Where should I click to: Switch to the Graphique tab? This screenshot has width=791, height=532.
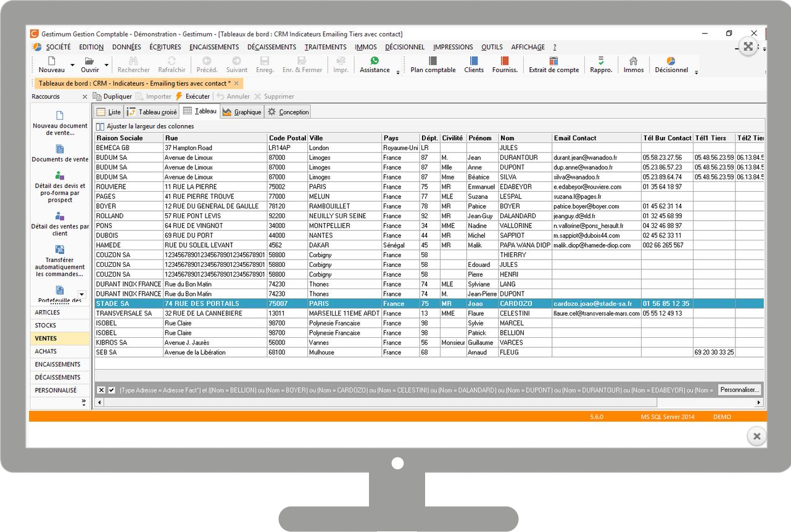[x=242, y=112]
